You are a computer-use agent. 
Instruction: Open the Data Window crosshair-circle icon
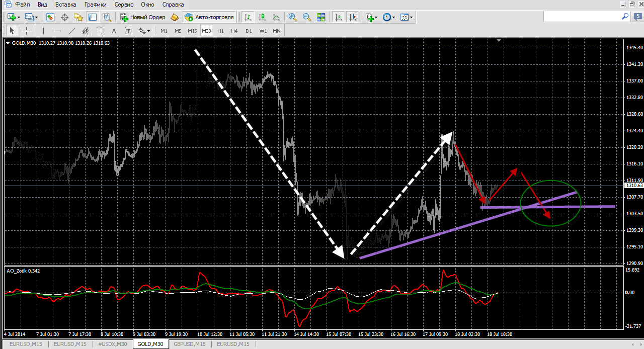pos(64,17)
